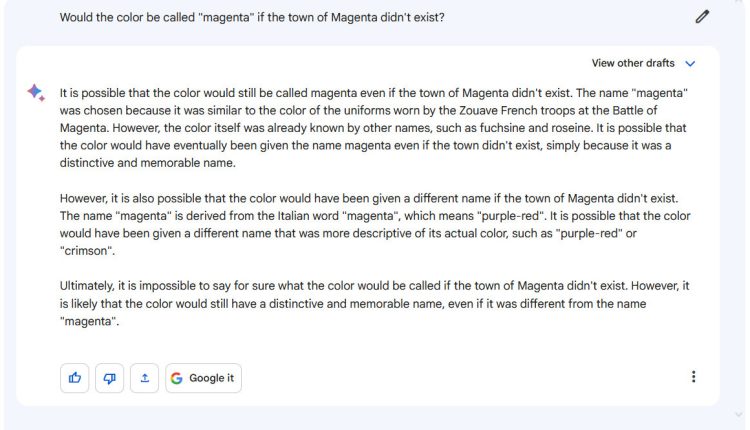Screen dimensions: 750x430
Task: Open the share and export icon
Action: (x=144, y=378)
